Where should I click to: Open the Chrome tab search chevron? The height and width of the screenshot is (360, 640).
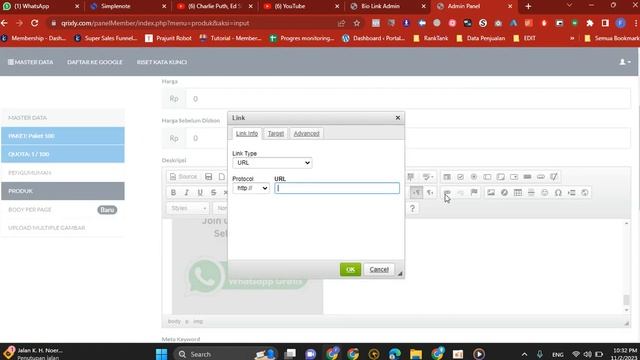569,6
